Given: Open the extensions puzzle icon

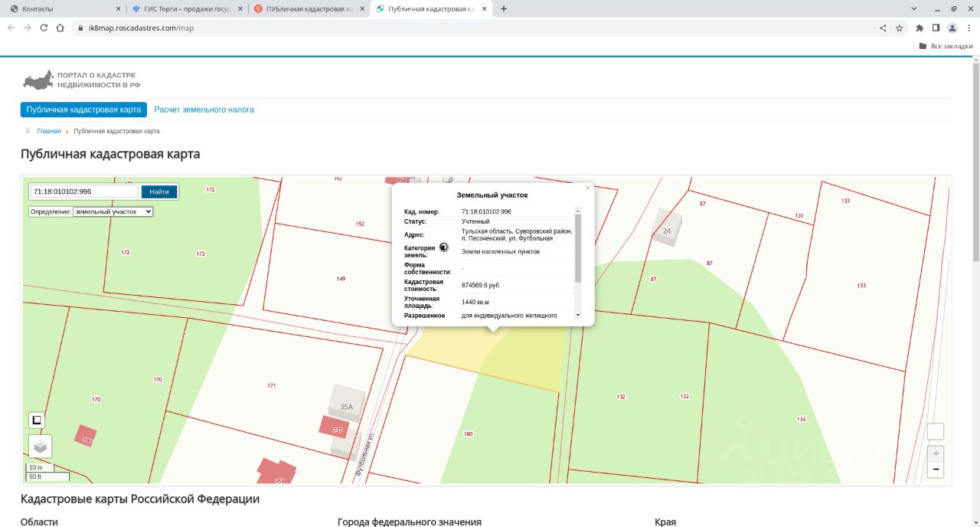Looking at the screenshot, I should (920, 28).
